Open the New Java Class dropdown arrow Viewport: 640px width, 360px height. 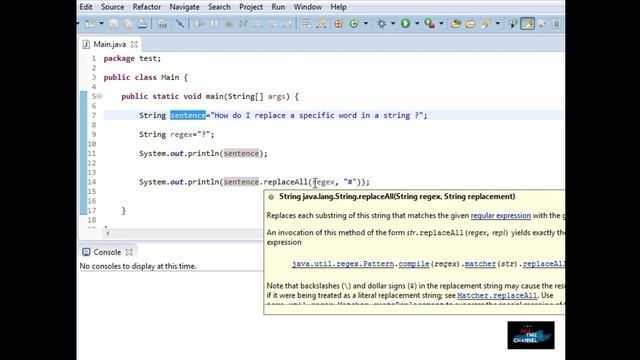pos(365,24)
